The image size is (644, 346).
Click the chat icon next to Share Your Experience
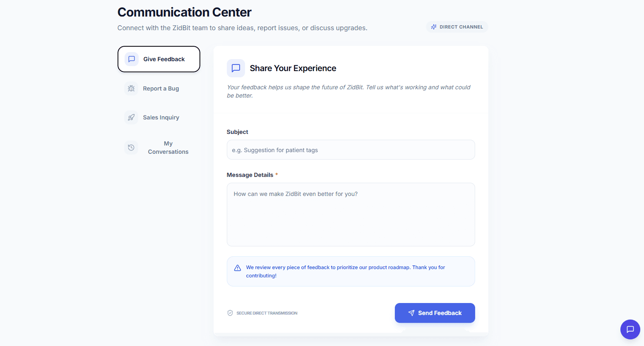pos(236,68)
